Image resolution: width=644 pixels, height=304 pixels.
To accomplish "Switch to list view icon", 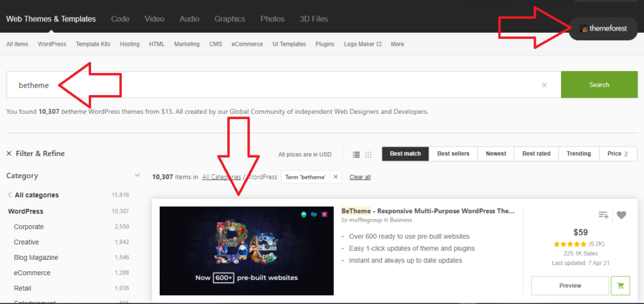I will pyautogui.click(x=356, y=154).
